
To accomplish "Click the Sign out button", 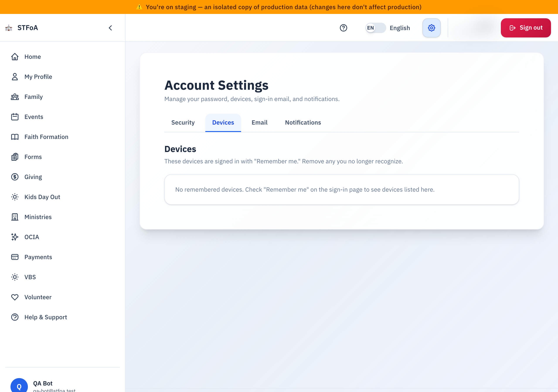I will pyautogui.click(x=526, y=28).
